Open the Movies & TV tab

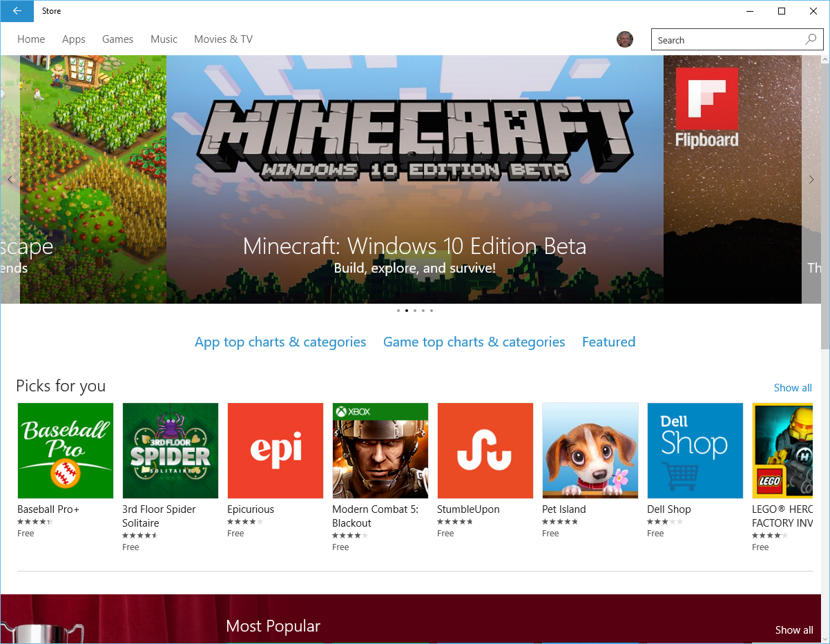[x=223, y=39]
